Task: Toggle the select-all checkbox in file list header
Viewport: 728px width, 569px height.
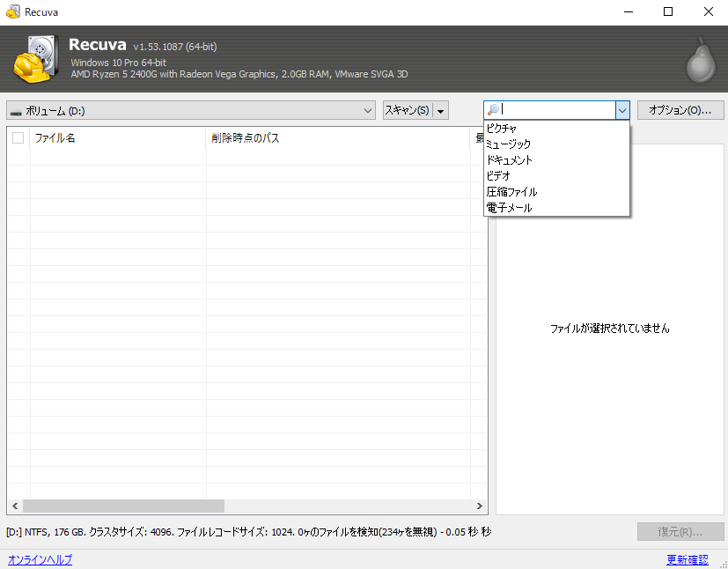Action: point(18,138)
